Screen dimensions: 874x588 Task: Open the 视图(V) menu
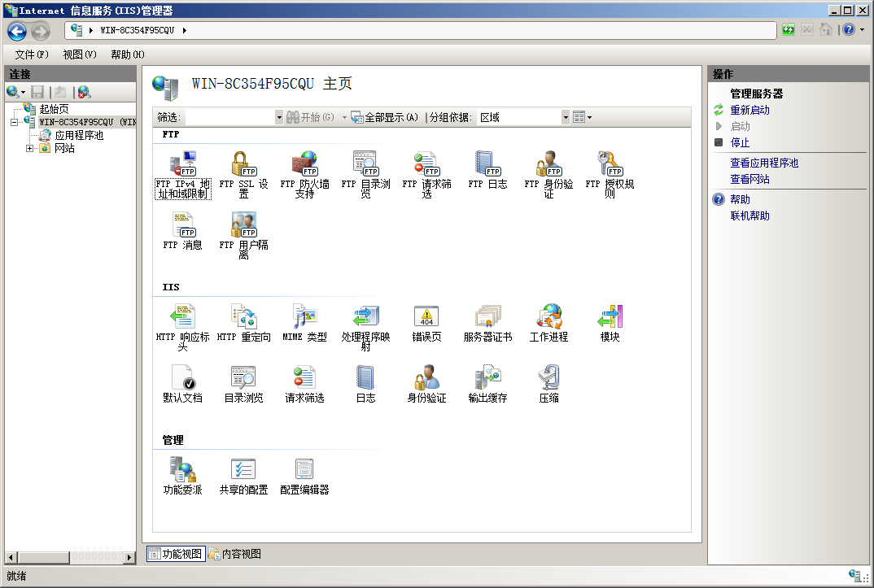(80, 54)
